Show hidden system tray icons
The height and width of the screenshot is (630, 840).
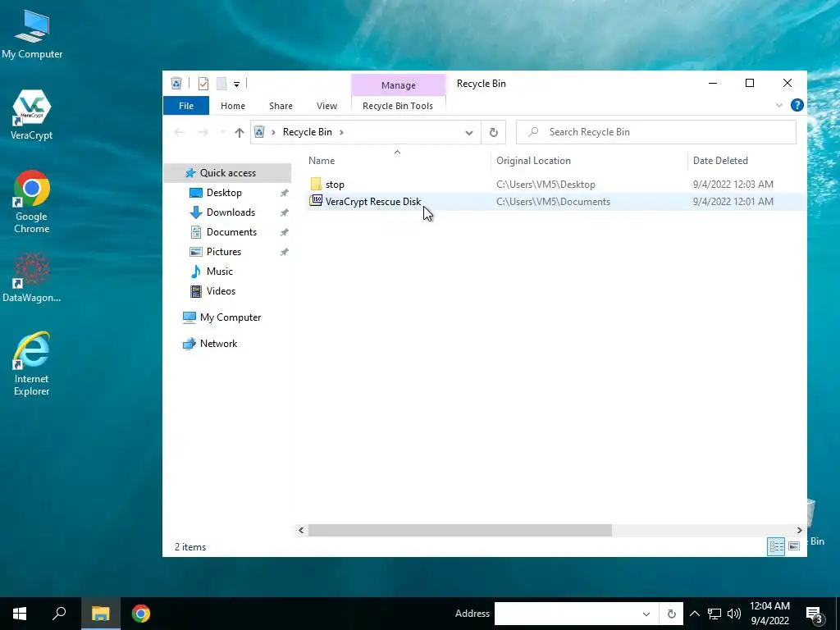[x=694, y=614]
